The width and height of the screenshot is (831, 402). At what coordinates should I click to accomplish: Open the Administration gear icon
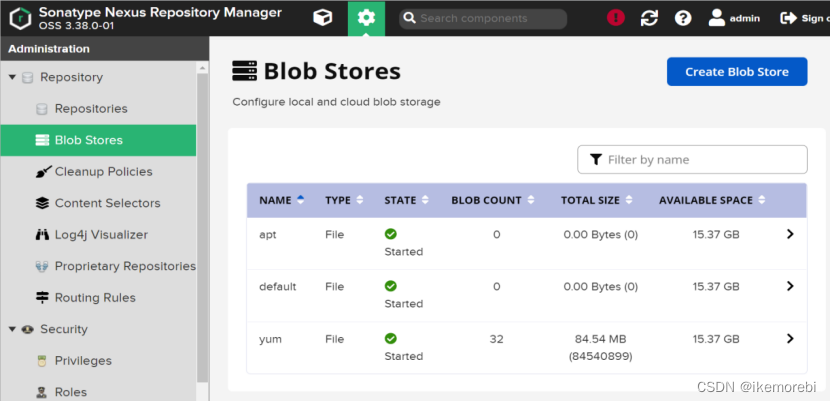point(366,18)
